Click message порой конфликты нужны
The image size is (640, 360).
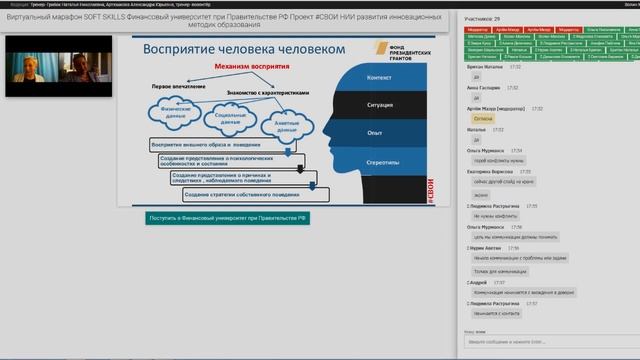[x=498, y=161]
